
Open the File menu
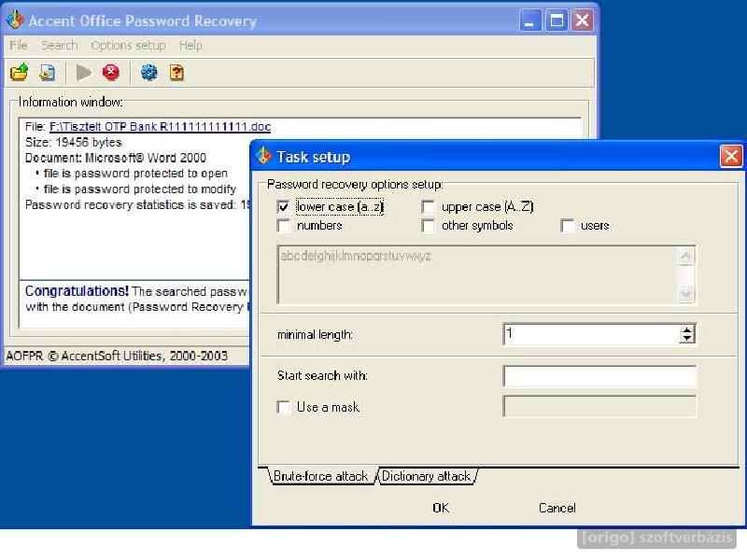click(19, 45)
